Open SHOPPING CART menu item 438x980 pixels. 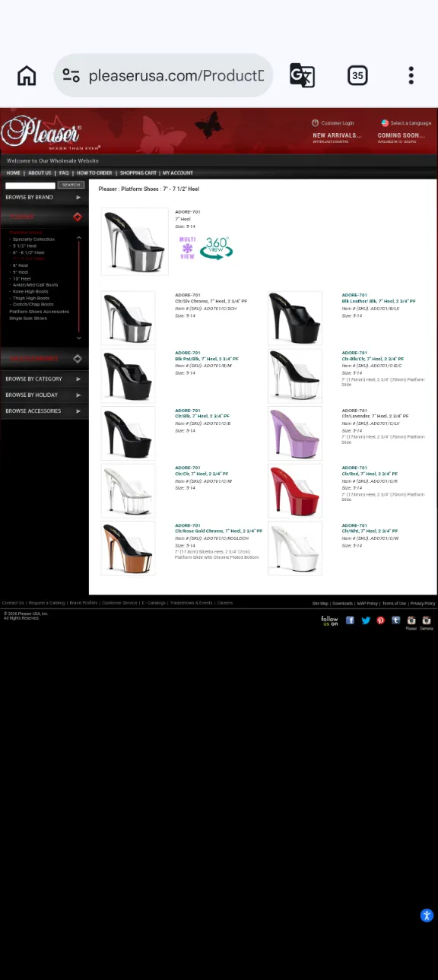(x=138, y=173)
